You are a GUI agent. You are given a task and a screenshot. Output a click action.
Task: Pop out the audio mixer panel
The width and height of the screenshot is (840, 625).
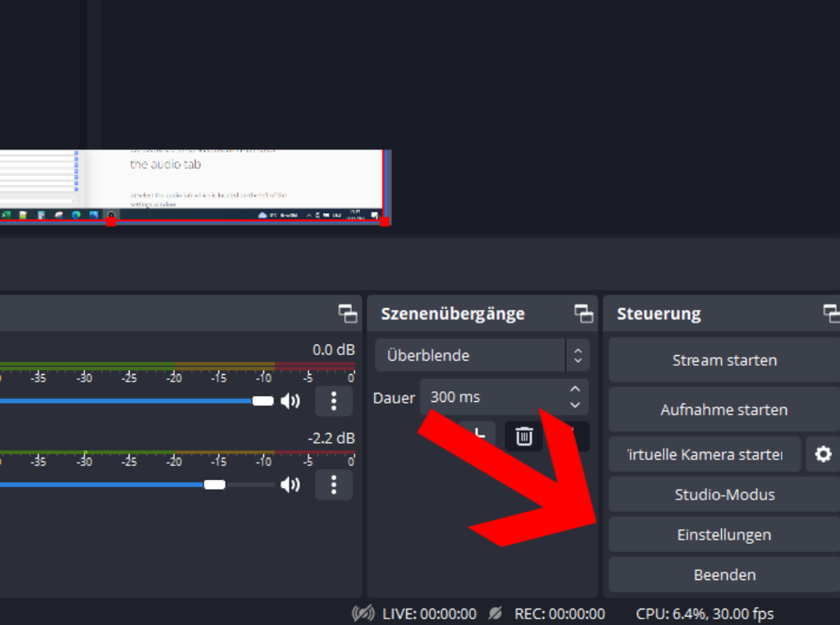pyautogui.click(x=348, y=313)
